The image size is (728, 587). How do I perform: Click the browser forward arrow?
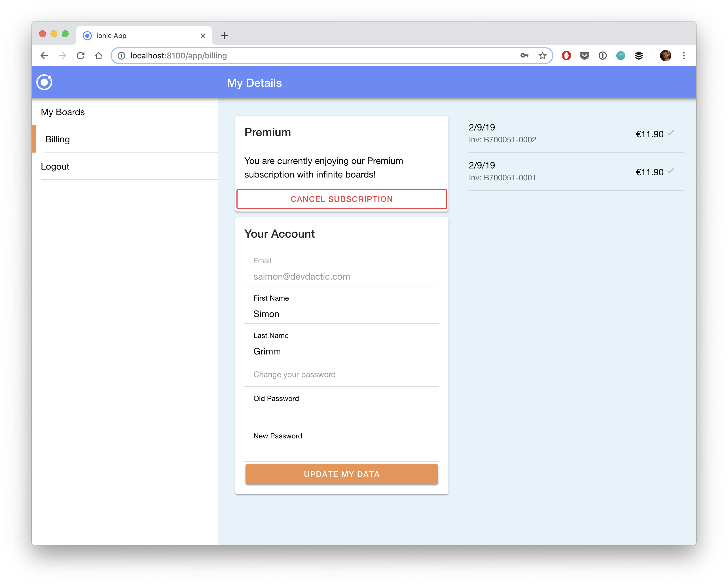coord(62,56)
